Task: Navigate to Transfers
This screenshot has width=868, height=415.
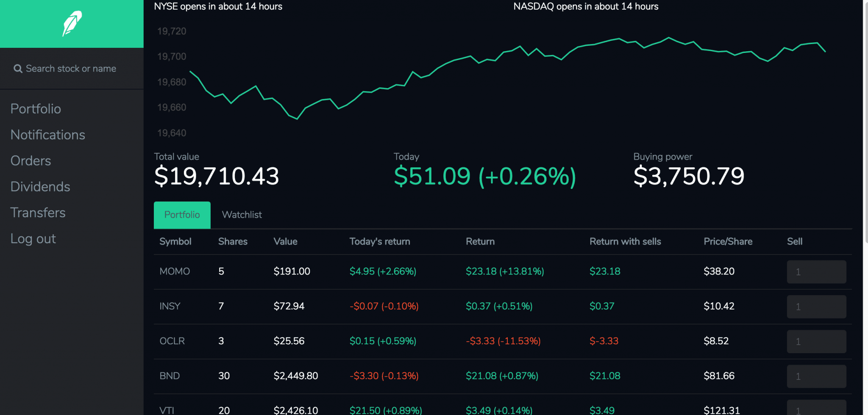Action: (x=38, y=213)
